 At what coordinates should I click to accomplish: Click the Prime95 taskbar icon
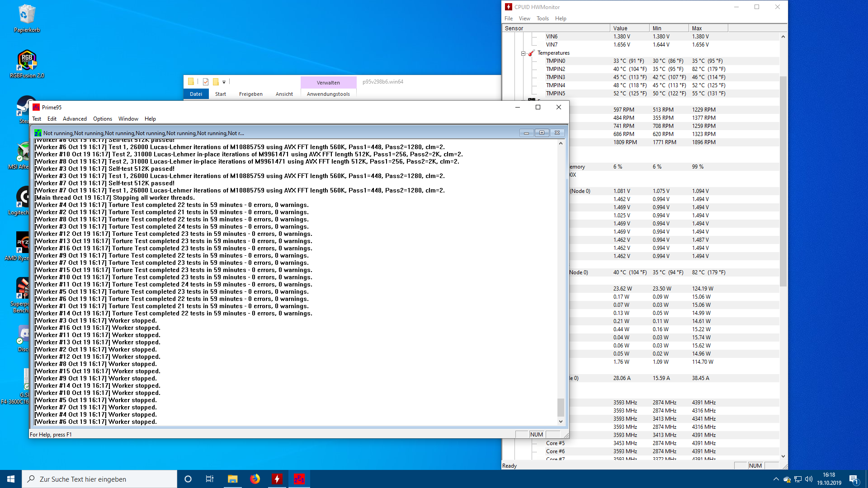(299, 479)
